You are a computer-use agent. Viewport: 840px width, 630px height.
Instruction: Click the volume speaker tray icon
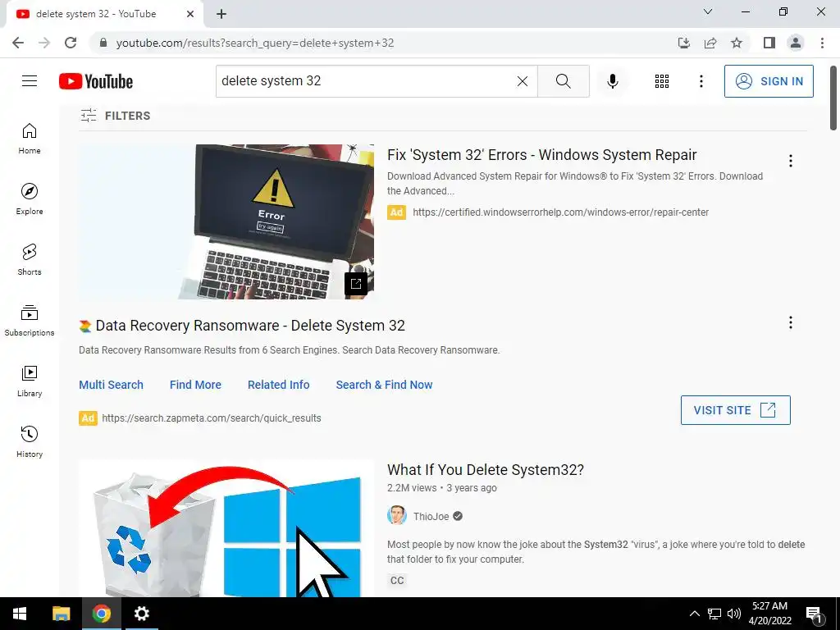coord(734,614)
